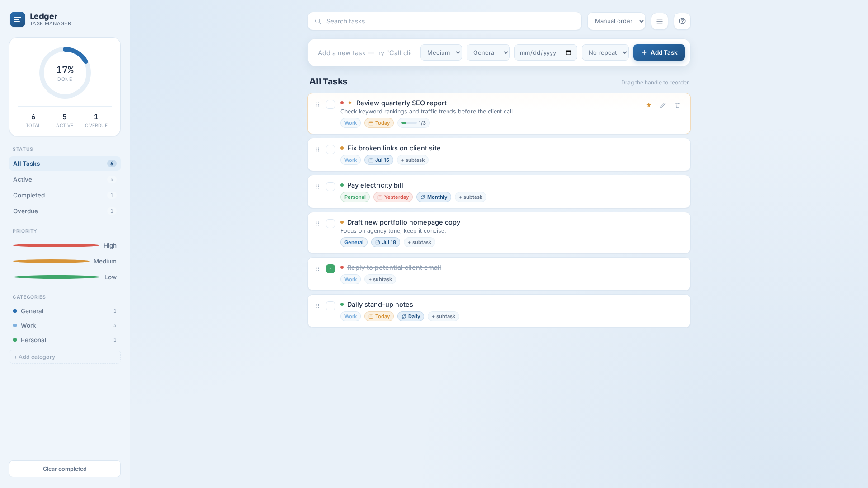The image size is (868, 488).
Task: Open the General category dropdown
Action: pyautogui.click(x=488, y=52)
